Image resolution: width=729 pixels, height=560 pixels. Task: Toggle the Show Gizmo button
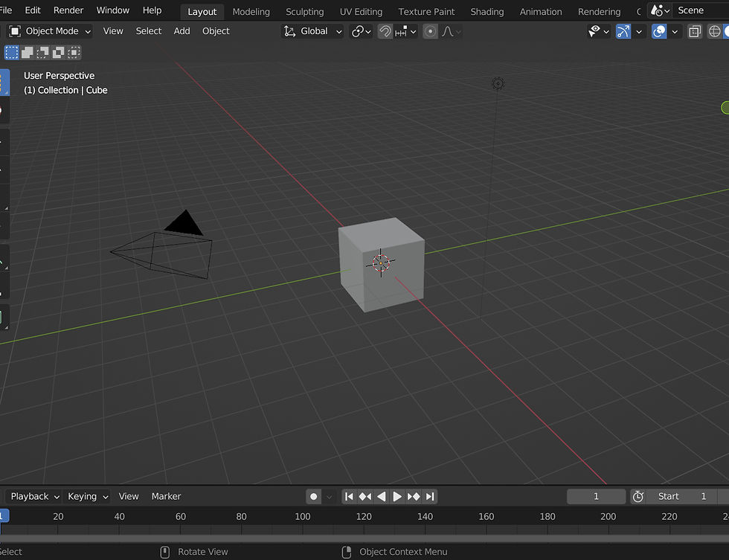(x=623, y=31)
